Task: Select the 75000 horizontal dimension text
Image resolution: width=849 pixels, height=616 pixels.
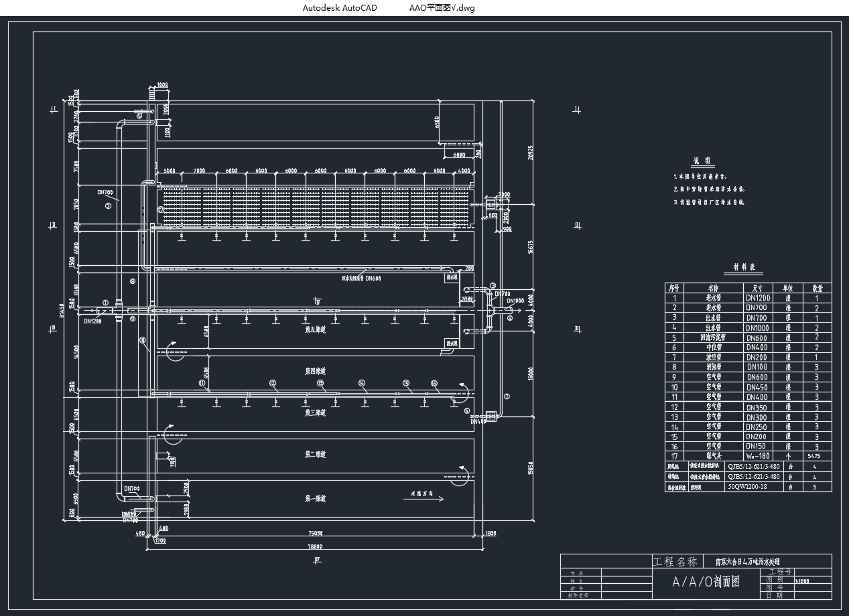Action: [x=315, y=534]
